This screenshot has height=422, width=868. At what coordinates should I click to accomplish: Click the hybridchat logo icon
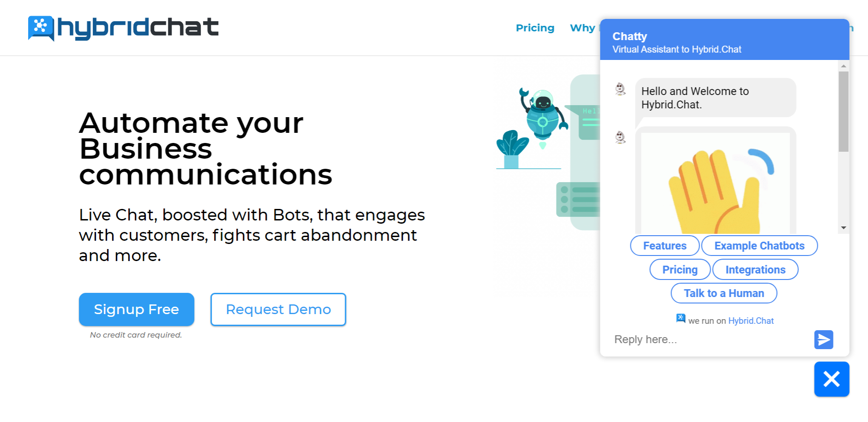(41, 27)
